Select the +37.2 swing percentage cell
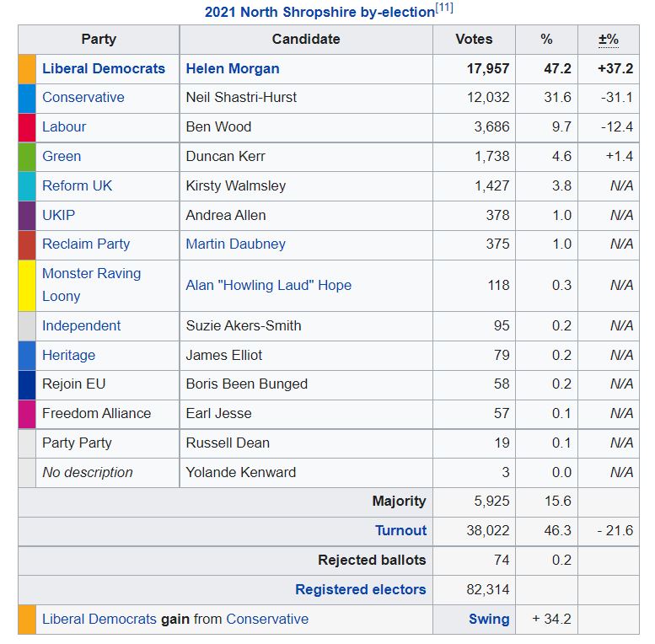 (609, 69)
